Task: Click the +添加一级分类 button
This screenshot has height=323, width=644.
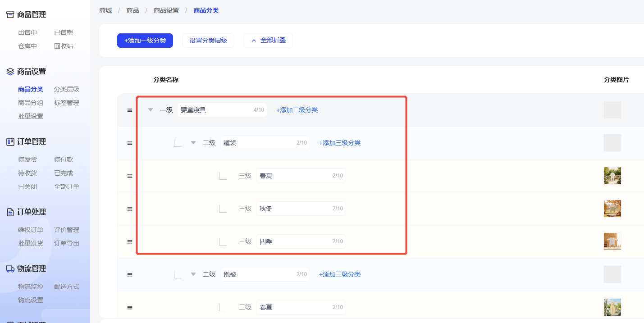Action: coord(145,41)
